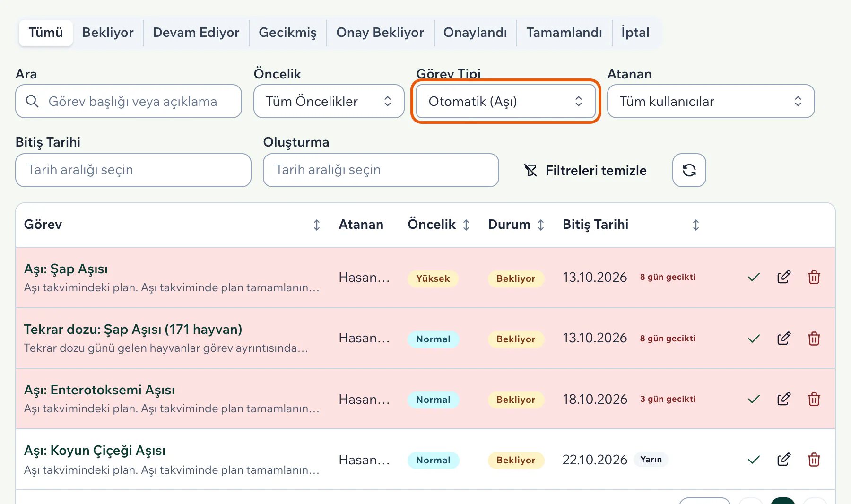Show the İptal tab
This screenshot has width=851, height=504.
click(635, 33)
